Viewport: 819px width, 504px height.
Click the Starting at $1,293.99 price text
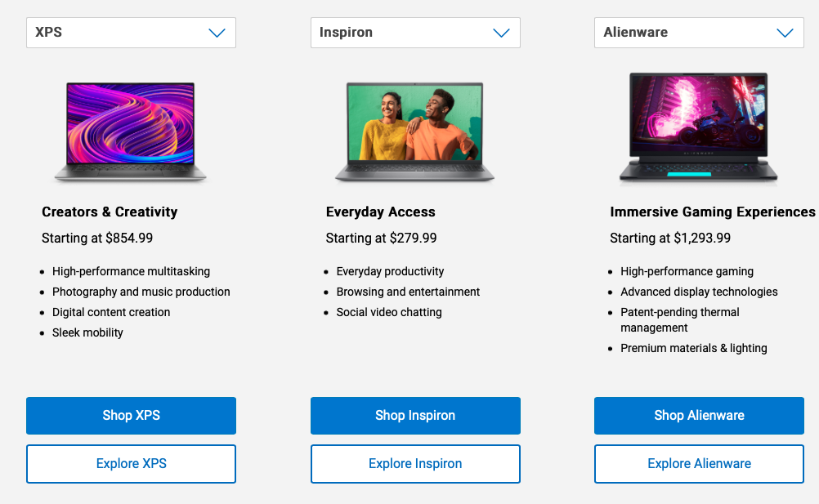coord(670,238)
